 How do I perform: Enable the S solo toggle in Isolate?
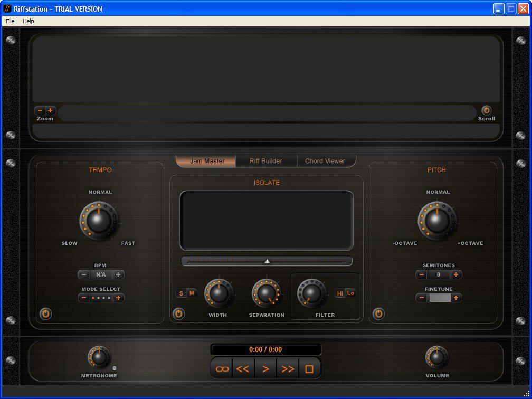180,292
